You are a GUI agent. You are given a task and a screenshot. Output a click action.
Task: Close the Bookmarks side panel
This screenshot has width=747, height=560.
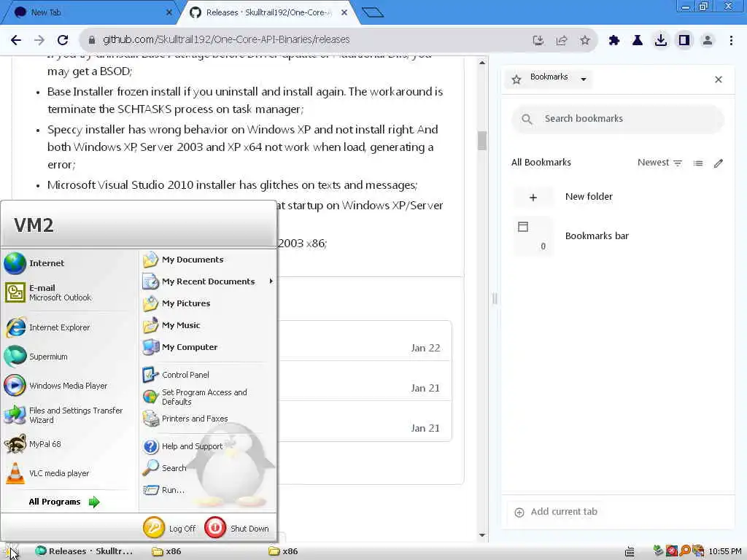[719, 79]
